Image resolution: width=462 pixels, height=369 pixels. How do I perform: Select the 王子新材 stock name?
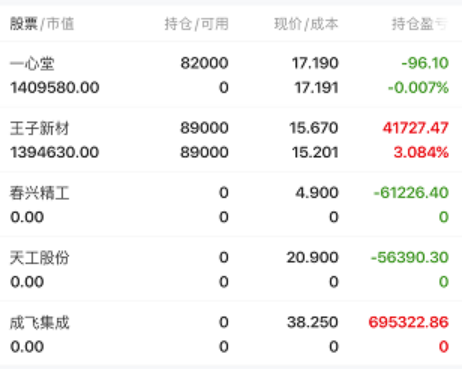tap(39, 128)
